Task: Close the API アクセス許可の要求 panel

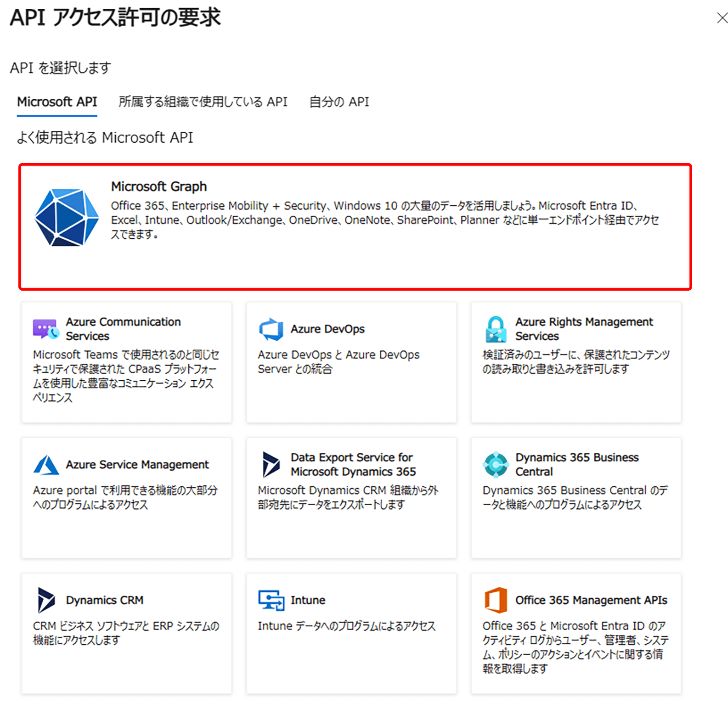Action: tap(722, 18)
